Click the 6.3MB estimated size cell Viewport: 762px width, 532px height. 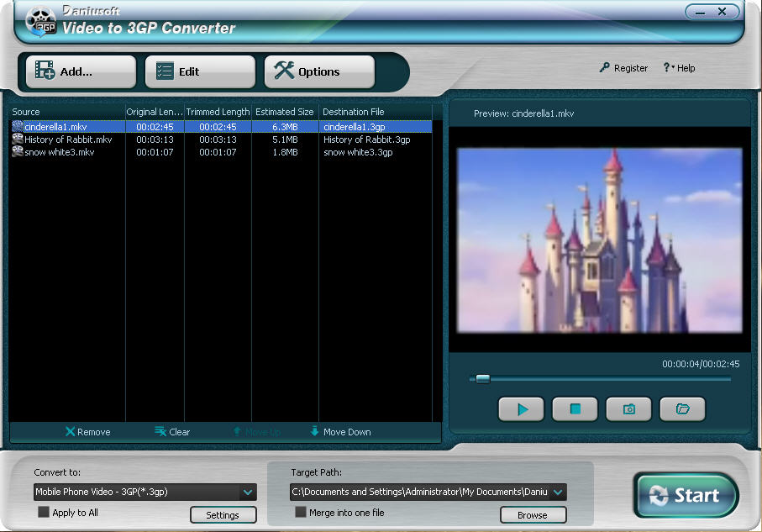(x=285, y=127)
